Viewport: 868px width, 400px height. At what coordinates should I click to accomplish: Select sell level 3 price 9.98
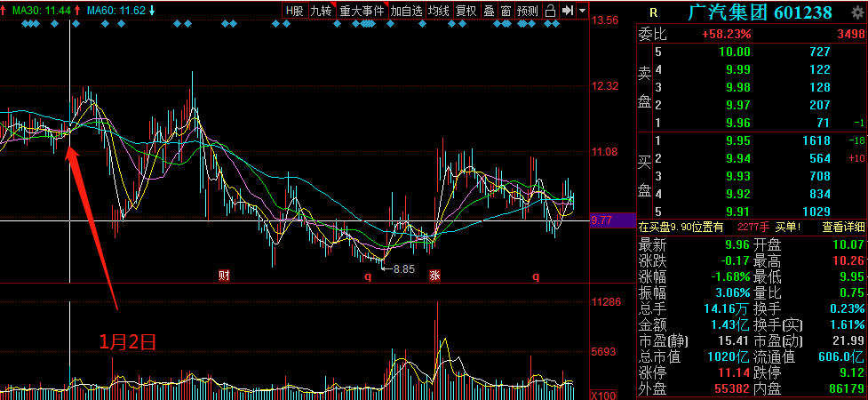(739, 87)
